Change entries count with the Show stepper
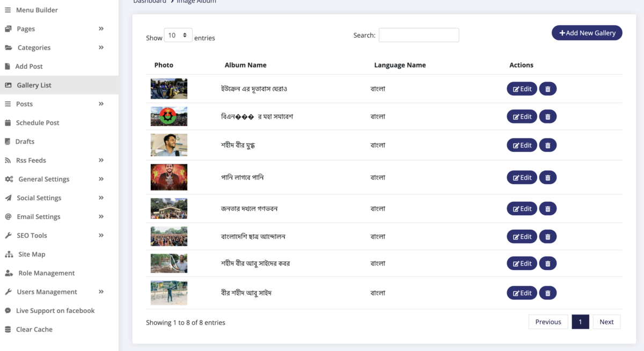The image size is (644, 351). coord(178,34)
